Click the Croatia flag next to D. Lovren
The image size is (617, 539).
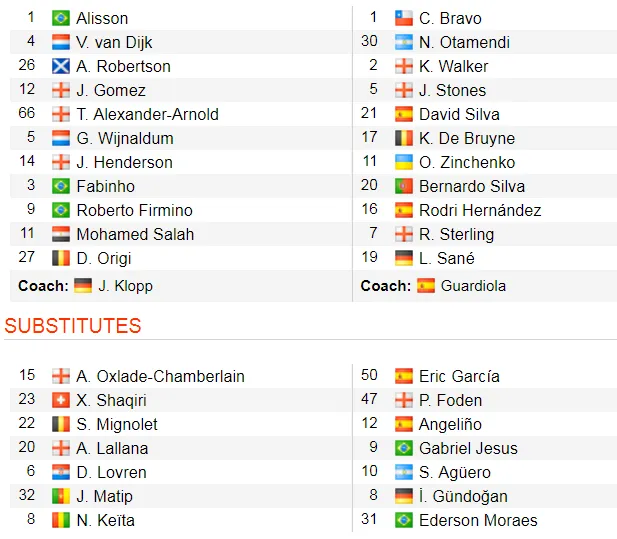coord(60,472)
